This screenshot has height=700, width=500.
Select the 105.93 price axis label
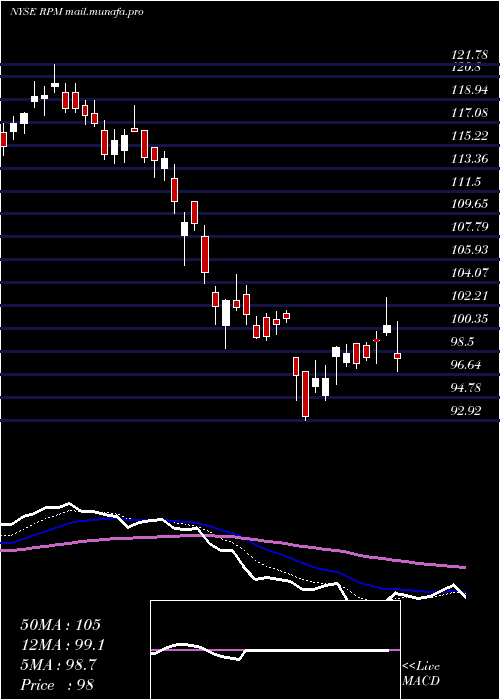pyautogui.click(x=470, y=250)
